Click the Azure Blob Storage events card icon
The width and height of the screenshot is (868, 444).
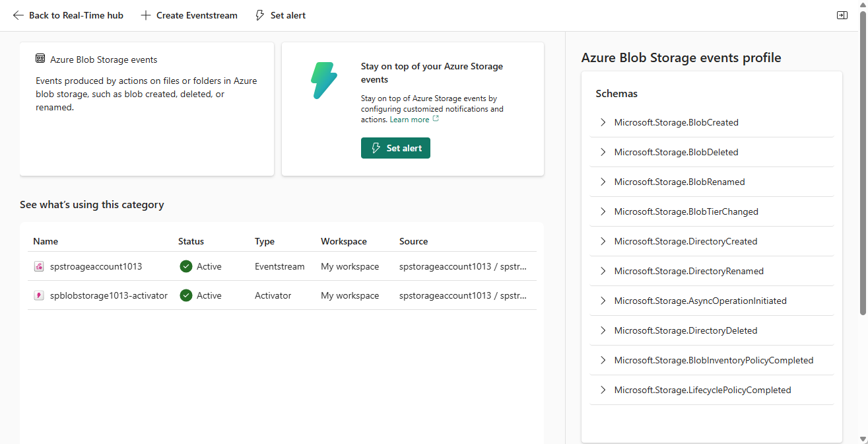[40, 59]
